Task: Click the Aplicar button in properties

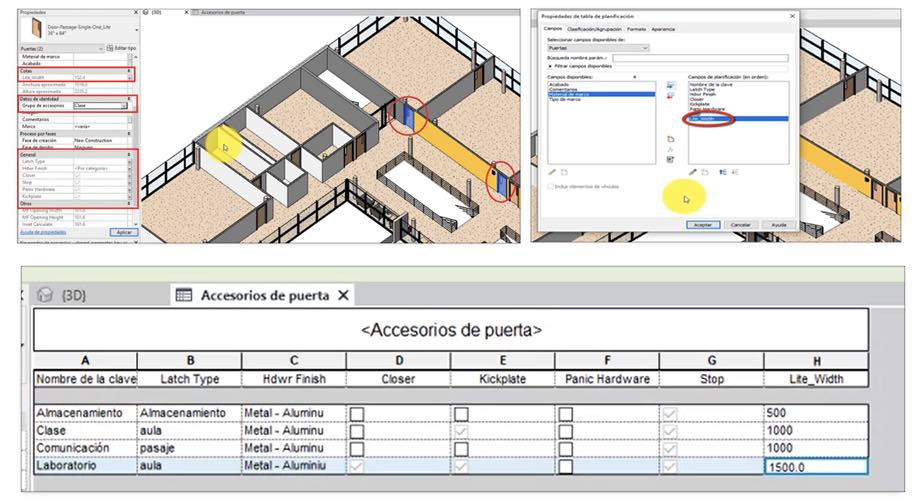Action: click(124, 232)
